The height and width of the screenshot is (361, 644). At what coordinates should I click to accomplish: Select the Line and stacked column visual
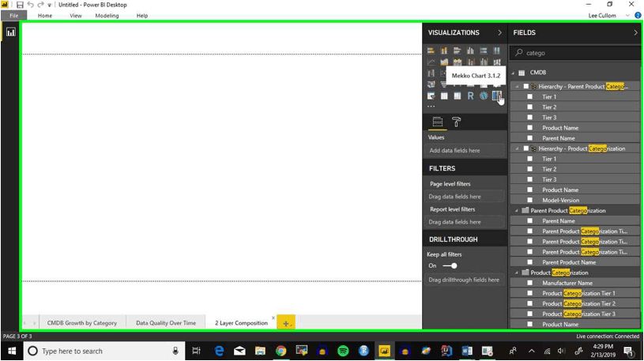470,62
